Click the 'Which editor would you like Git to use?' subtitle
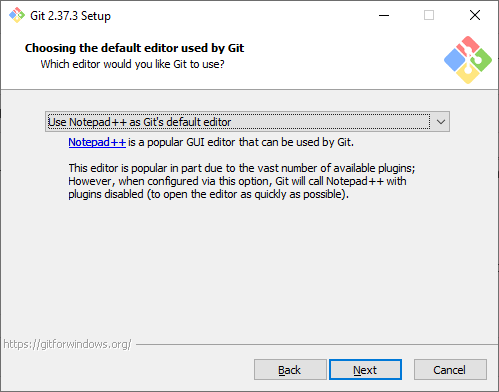The height and width of the screenshot is (392, 499). pyautogui.click(x=132, y=64)
